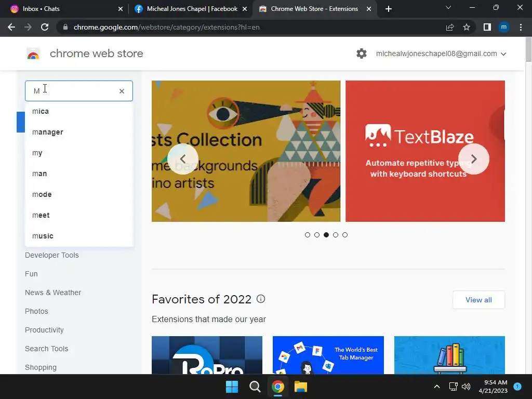The height and width of the screenshot is (399, 532).
Task: Open the Shopping category
Action: point(41,367)
